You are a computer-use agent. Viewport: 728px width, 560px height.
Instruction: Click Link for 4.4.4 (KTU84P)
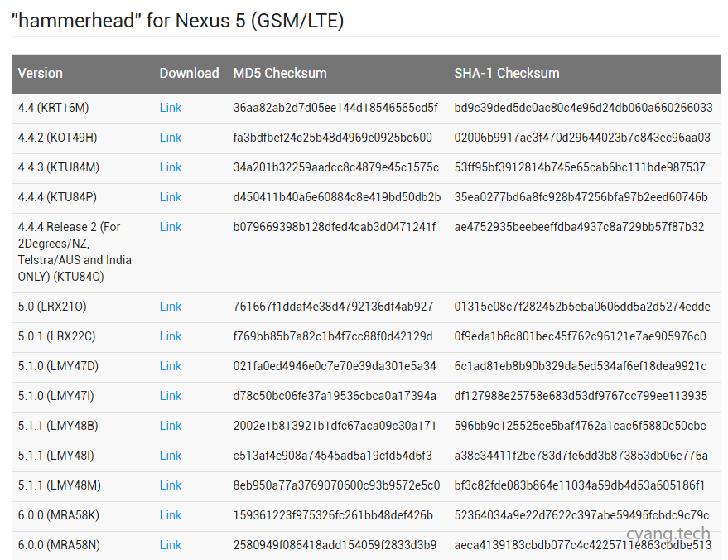click(x=170, y=197)
